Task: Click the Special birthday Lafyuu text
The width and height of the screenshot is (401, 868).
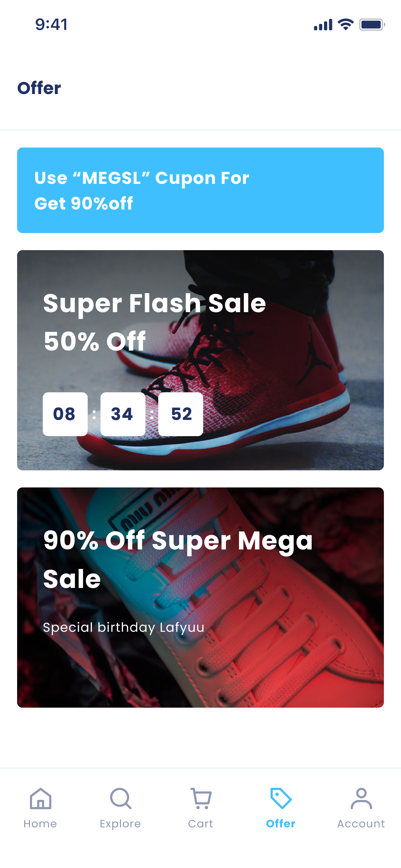Action: point(123,627)
